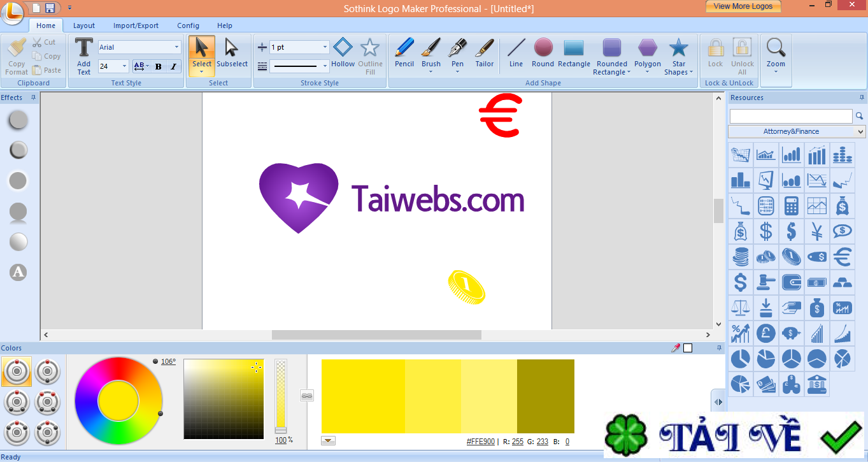Click the Save icon in title bar

49,8
